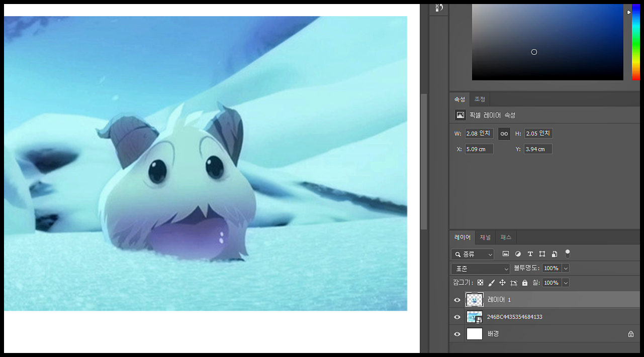This screenshot has width=644, height=357.
Task: Click the 칠 100% value field
Action: (x=551, y=283)
